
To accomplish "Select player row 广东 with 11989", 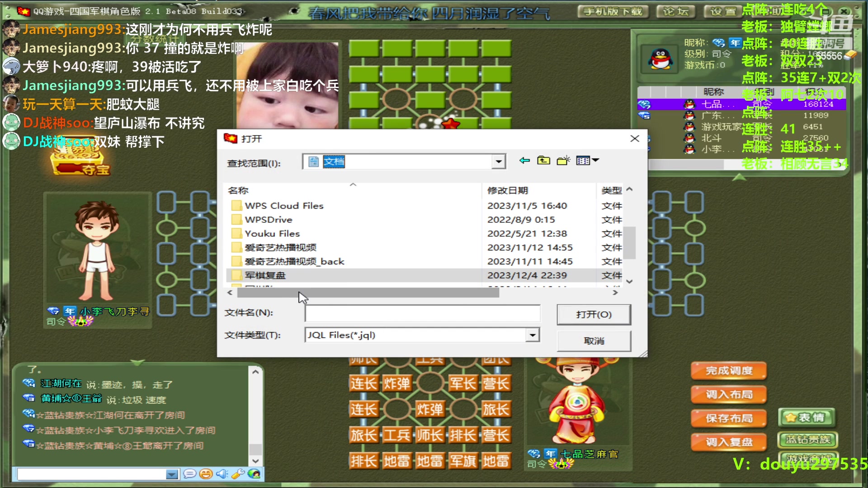I will tap(741, 116).
